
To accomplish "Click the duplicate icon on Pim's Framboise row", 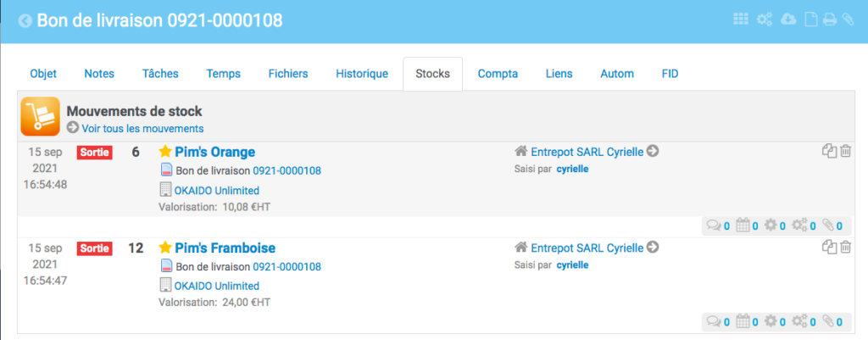I will pyautogui.click(x=829, y=247).
